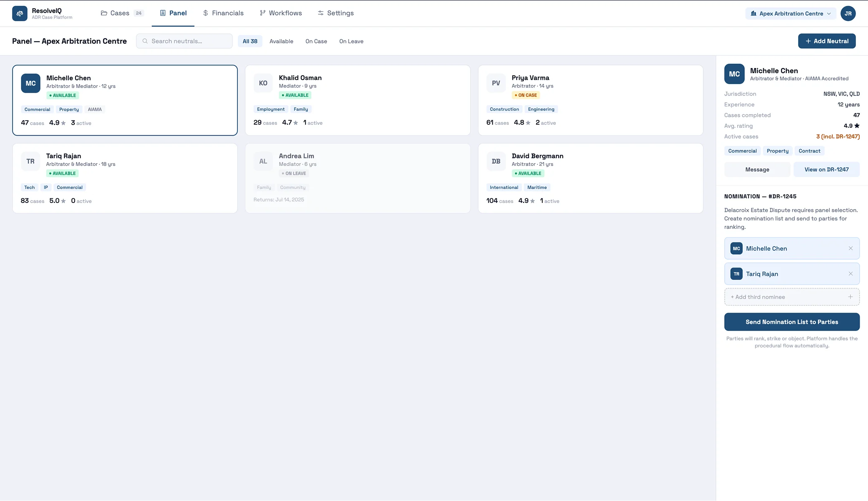The height and width of the screenshot is (501, 868).
Task: Click the DB avatar on David Bergmann card
Action: tap(496, 161)
